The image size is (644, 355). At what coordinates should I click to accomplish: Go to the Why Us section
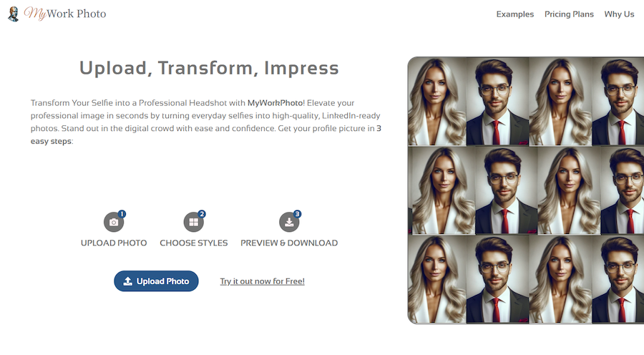coord(619,14)
